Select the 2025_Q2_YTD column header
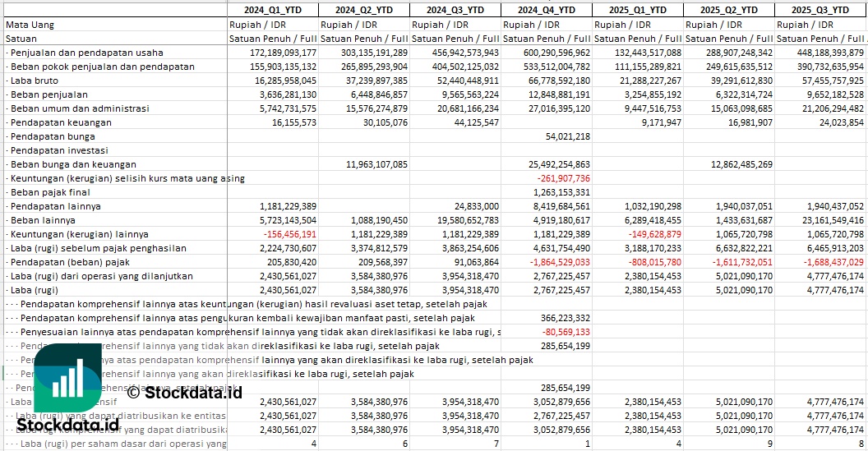The width and height of the screenshot is (868, 451). coord(729,10)
